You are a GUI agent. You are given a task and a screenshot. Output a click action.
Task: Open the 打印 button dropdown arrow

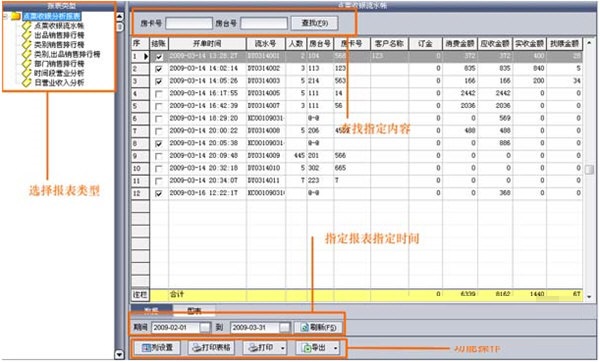(x=283, y=348)
